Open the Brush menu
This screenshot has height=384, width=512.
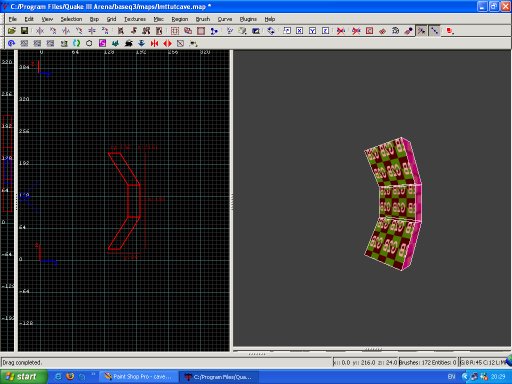coord(203,19)
